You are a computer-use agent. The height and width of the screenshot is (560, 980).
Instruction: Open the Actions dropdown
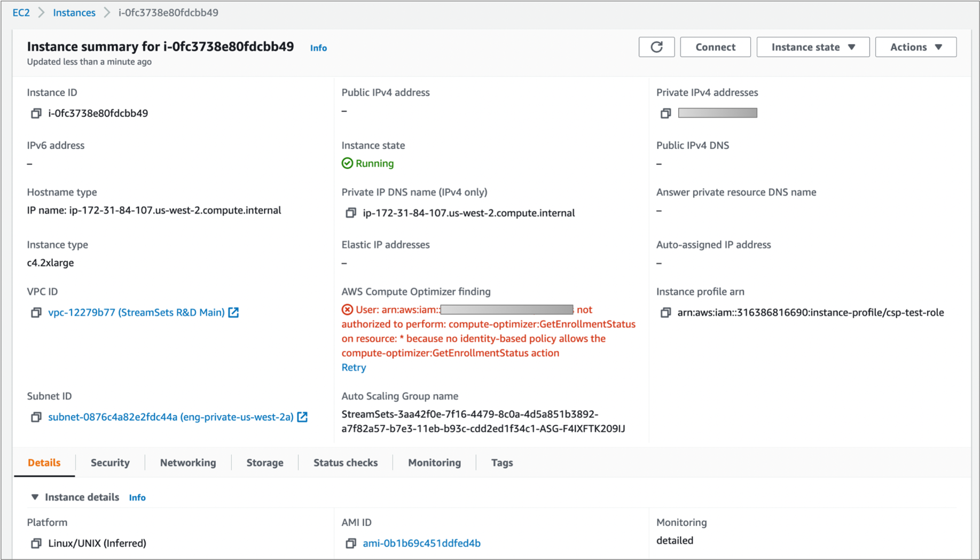click(915, 47)
